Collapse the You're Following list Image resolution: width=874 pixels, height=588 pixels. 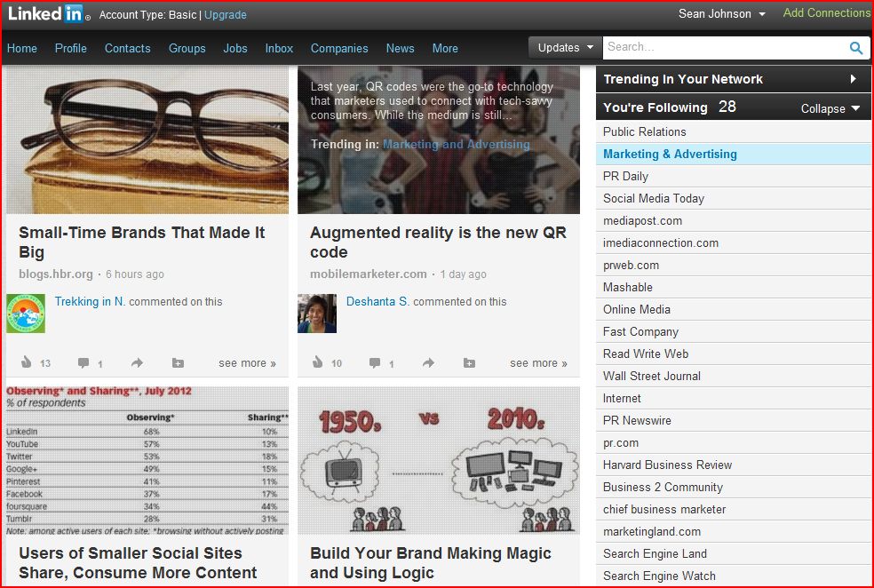(830, 108)
